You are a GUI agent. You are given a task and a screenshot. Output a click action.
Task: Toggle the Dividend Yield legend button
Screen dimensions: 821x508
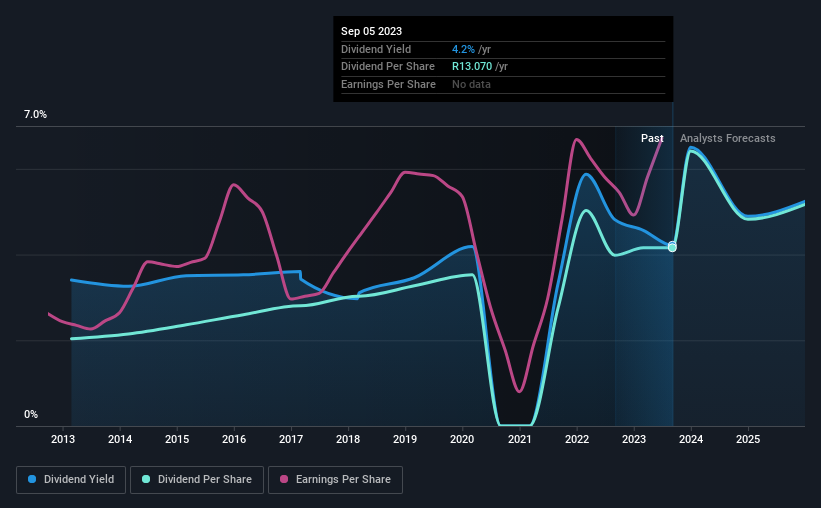point(71,479)
